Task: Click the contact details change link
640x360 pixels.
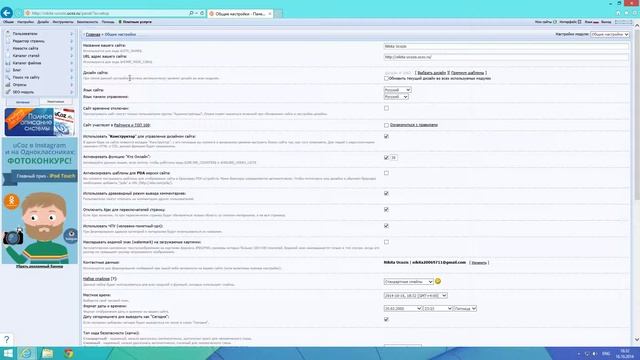Action: (478, 262)
